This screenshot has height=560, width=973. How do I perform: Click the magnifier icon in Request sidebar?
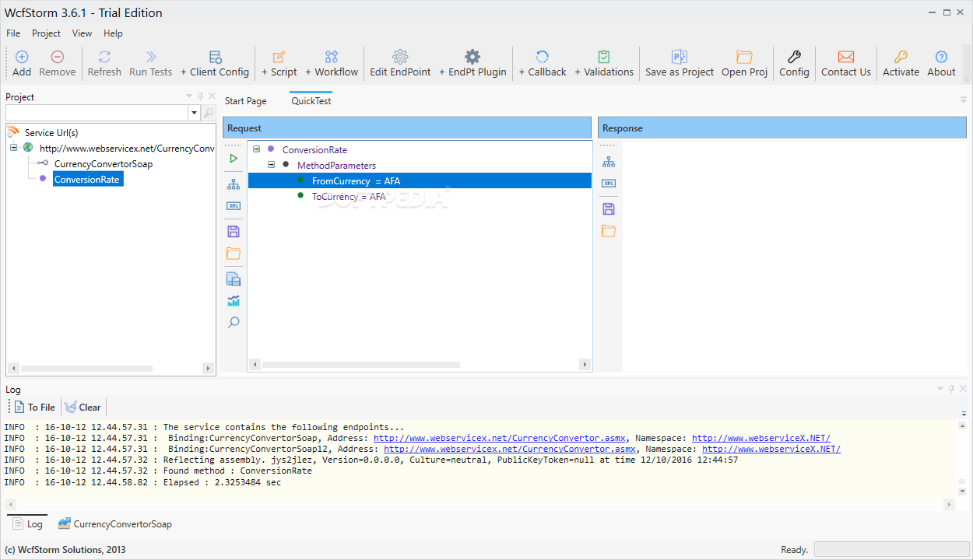click(x=234, y=322)
